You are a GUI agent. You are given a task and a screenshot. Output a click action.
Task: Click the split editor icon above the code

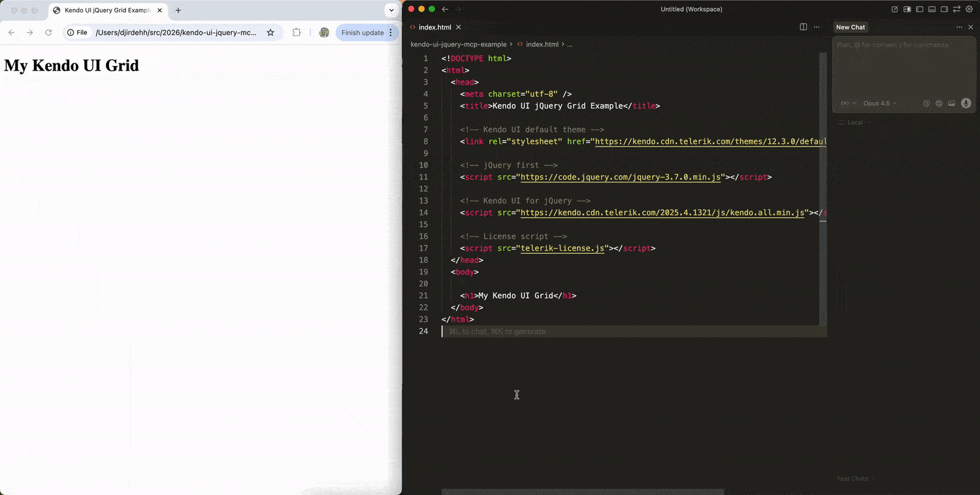[803, 27]
